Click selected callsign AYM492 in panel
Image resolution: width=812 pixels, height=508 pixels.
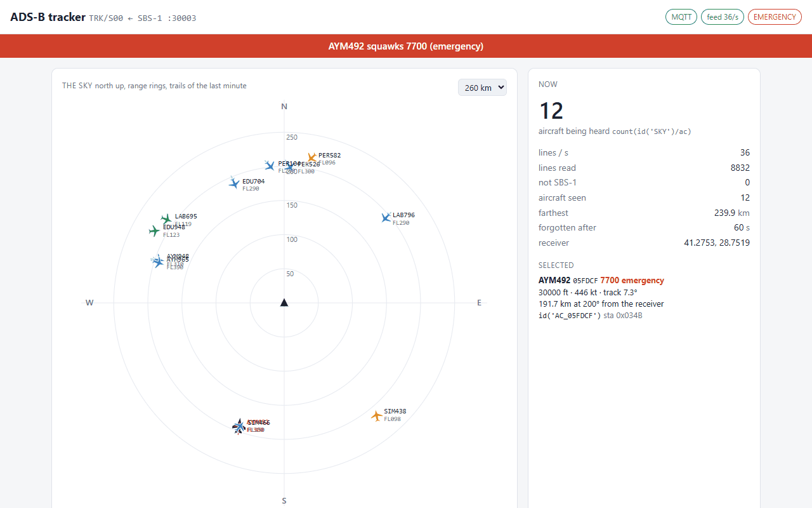554,281
